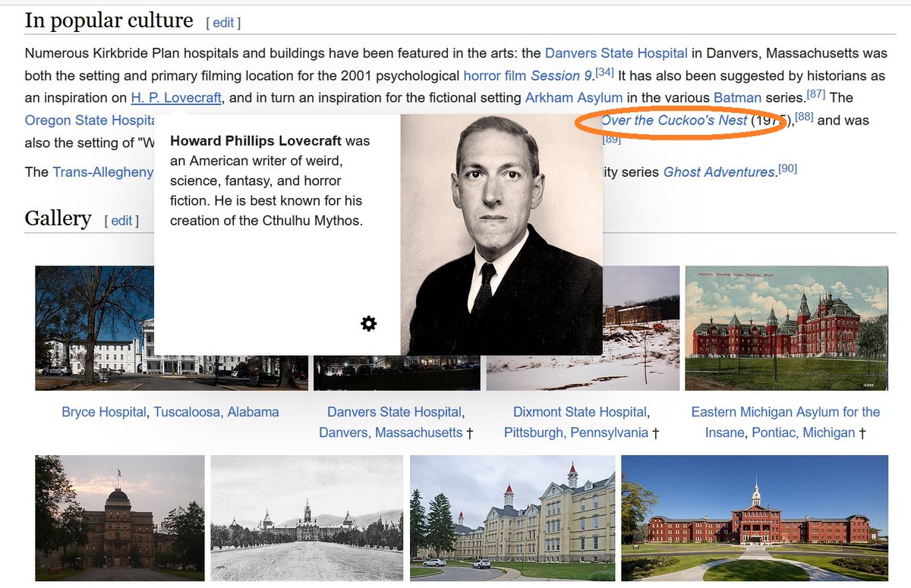Click the Pontiac, Michigan caption link
911x588 pixels.
[x=803, y=432]
